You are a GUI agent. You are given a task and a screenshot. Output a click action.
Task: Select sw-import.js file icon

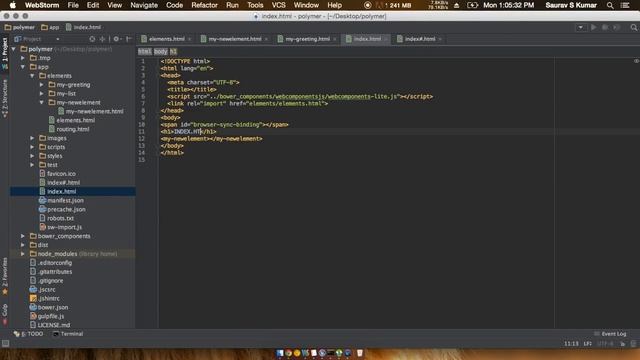(x=42, y=227)
